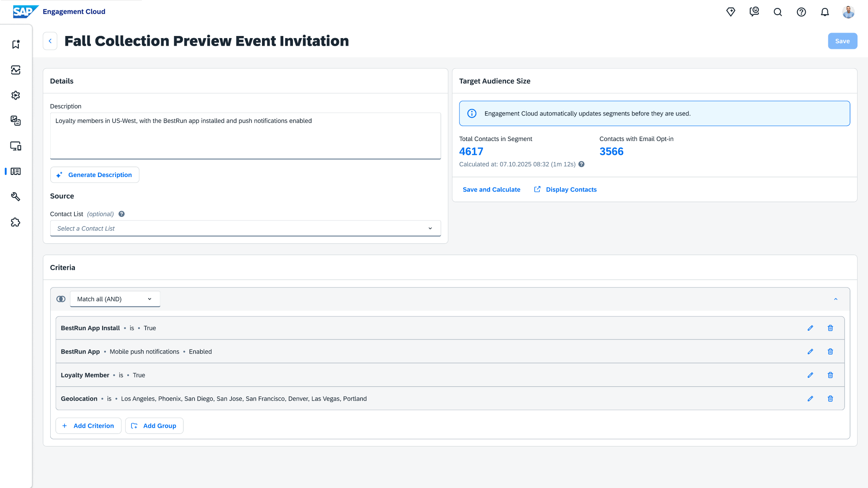Click the Email Opt-in value 3566
This screenshot has height=488, width=868.
[611, 152]
